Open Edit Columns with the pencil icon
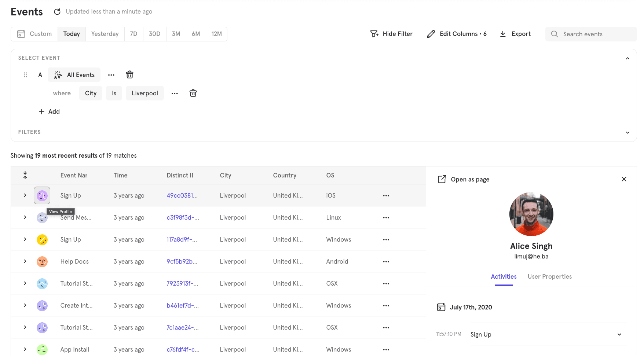 pos(431,33)
